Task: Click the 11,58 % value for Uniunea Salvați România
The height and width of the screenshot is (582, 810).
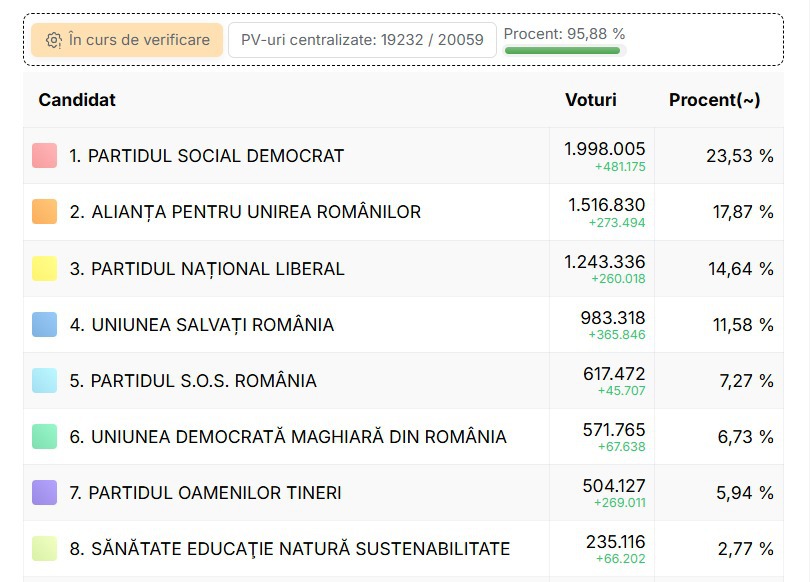Action: [739, 325]
